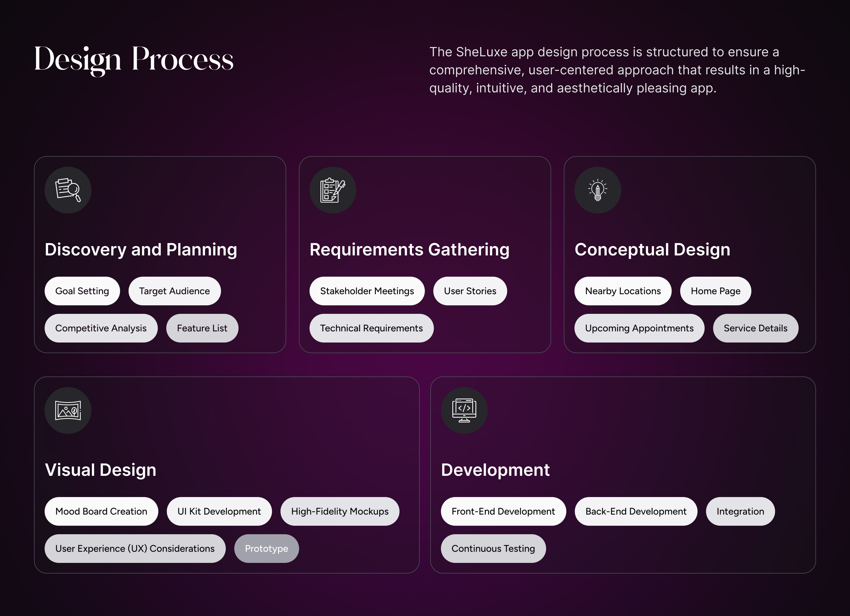The width and height of the screenshot is (850, 616).
Task: Click the Continuous Testing tag
Action: (493, 549)
